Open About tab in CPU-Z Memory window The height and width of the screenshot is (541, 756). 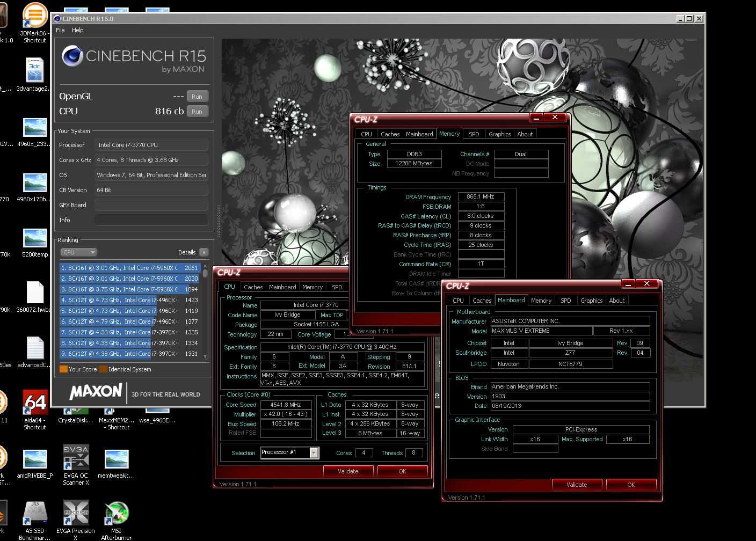(x=525, y=134)
